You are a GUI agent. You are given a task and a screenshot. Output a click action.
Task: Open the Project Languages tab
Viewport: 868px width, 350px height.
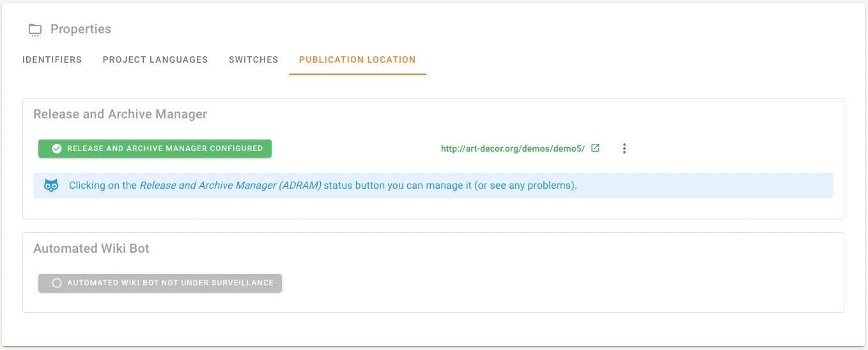coord(155,60)
